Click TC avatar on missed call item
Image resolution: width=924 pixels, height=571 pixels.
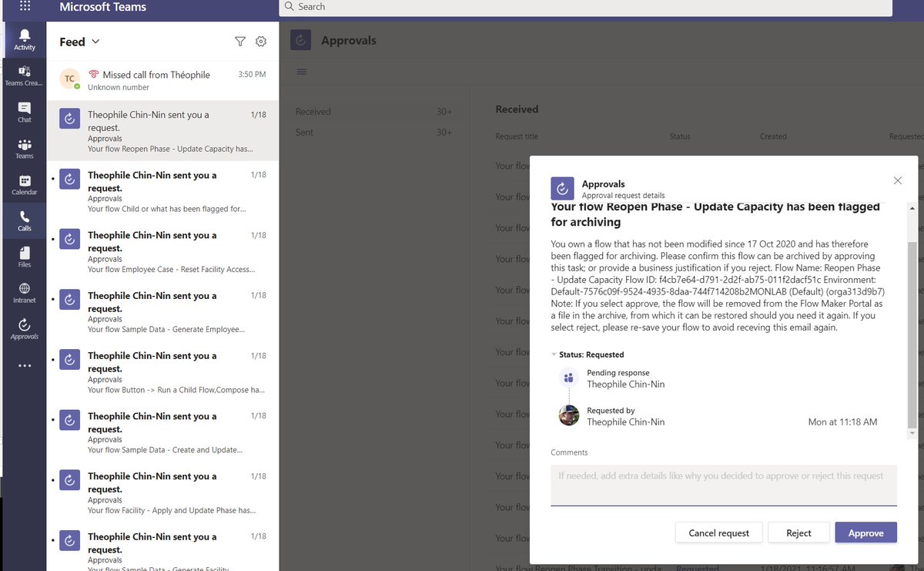(70, 79)
